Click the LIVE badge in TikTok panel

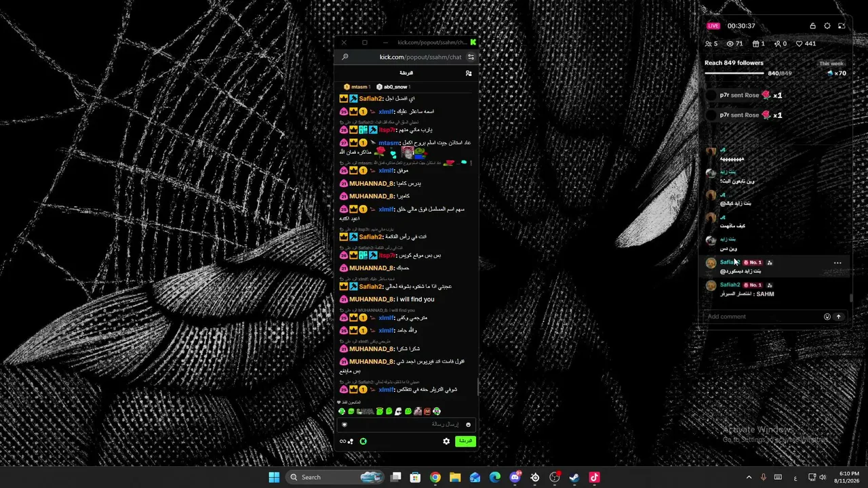[713, 26]
